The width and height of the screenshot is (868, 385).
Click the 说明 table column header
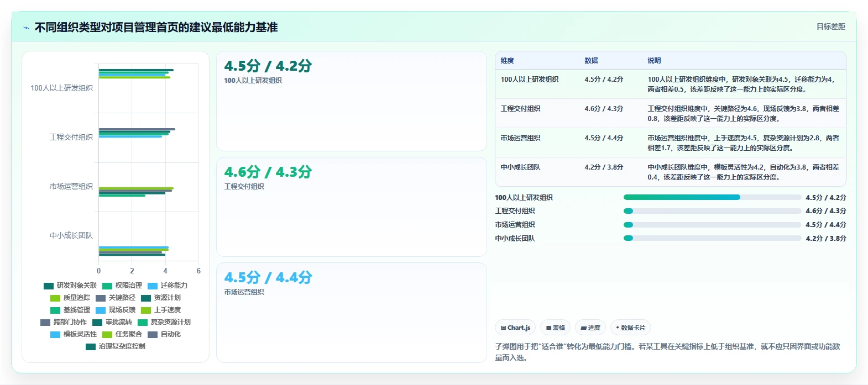(x=655, y=61)
